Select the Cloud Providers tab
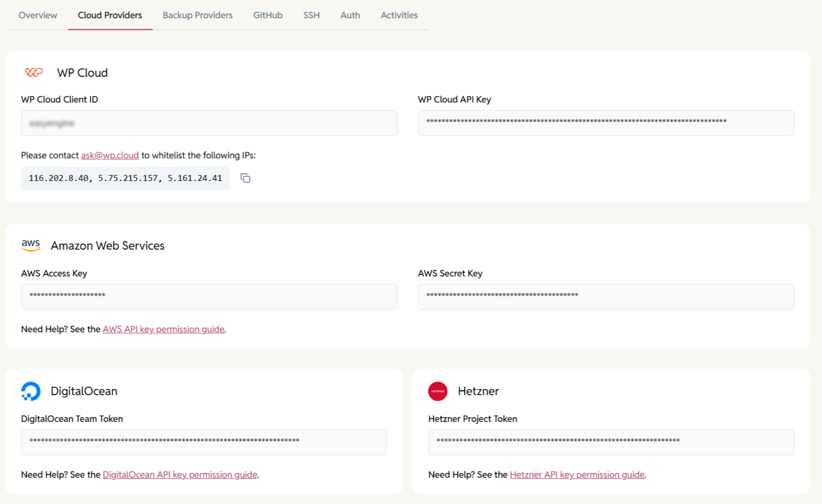Image resolution: width=822 pixels, height=504 pixels. click(110, 15)
